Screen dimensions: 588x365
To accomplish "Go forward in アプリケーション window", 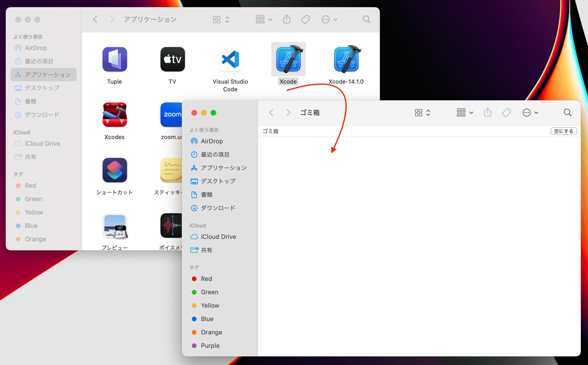I will point(112,19).
